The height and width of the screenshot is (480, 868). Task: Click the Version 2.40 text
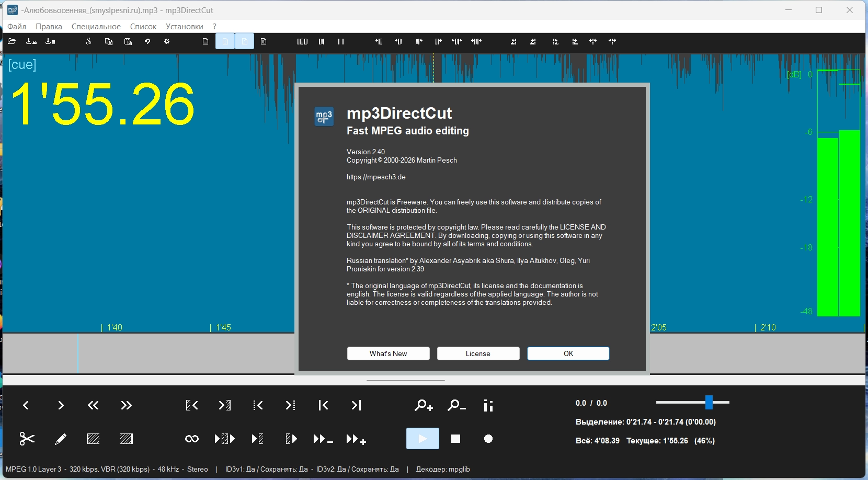[366, 152]
